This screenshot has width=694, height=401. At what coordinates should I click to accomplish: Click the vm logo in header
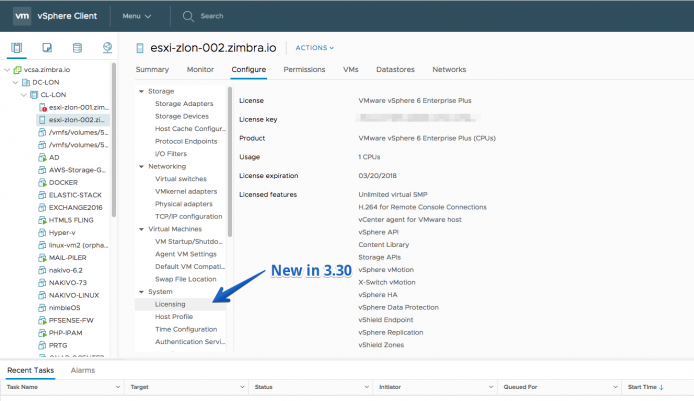(x=22, y=16)
